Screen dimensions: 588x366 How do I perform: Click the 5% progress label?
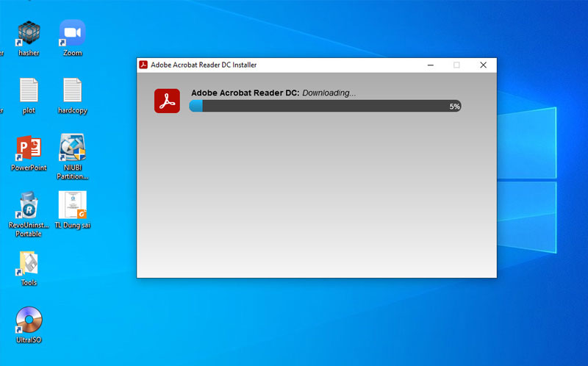coord(454,107)
